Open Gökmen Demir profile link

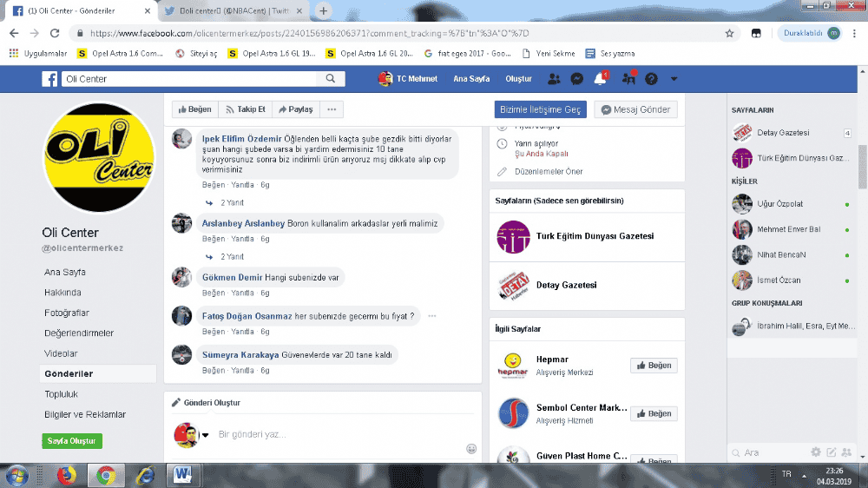[x=232, y=278]
